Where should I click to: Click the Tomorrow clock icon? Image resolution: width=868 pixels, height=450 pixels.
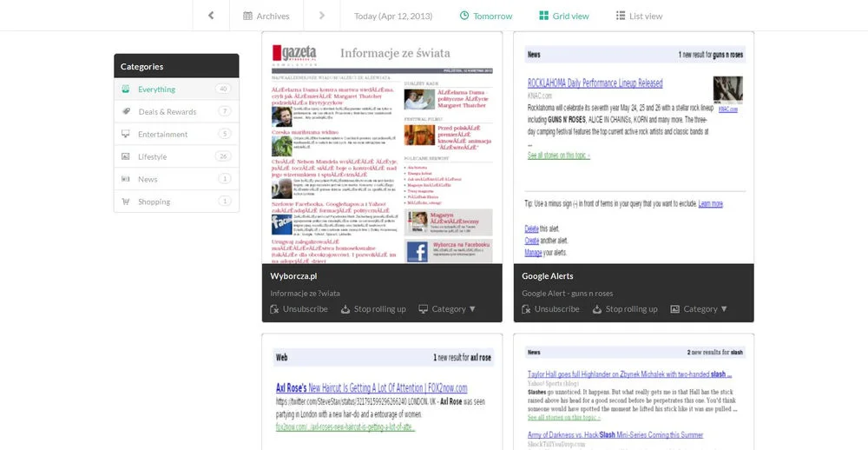click(464, 16)
